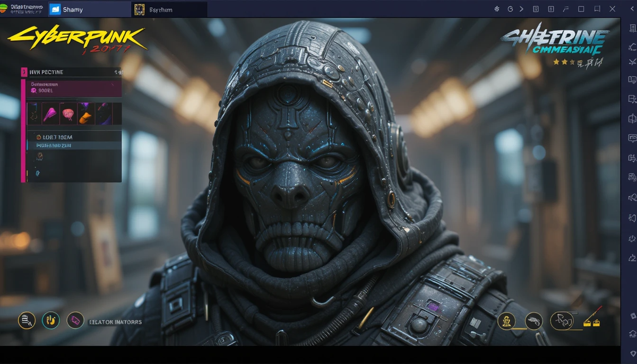
Task: Click the yellow figure circle icon at bottom right
Action: click(x=506, y=320)
